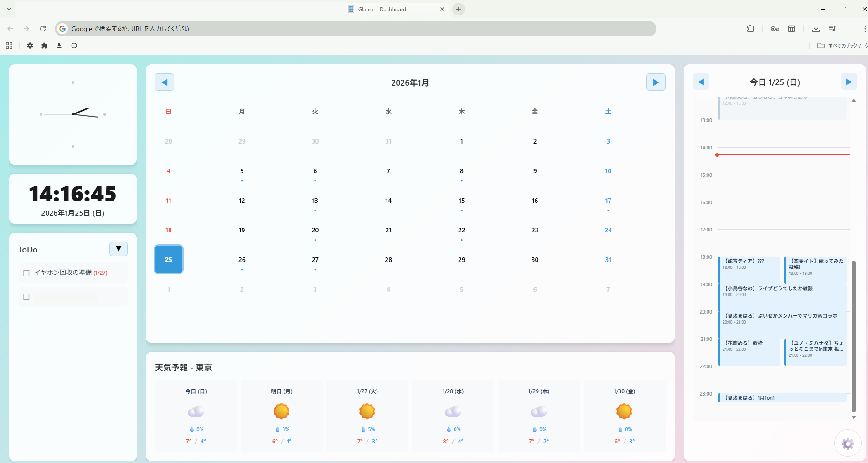Open the dashboard settings gear

pos(847,443)
